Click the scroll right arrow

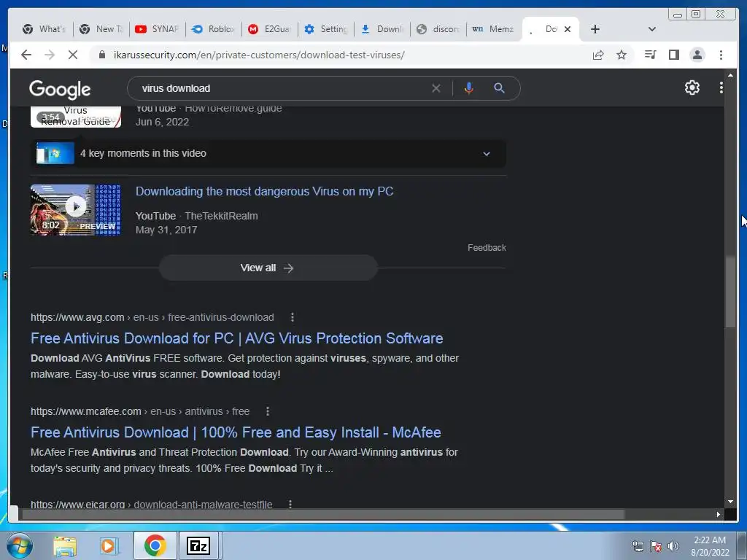click(719, 514)
